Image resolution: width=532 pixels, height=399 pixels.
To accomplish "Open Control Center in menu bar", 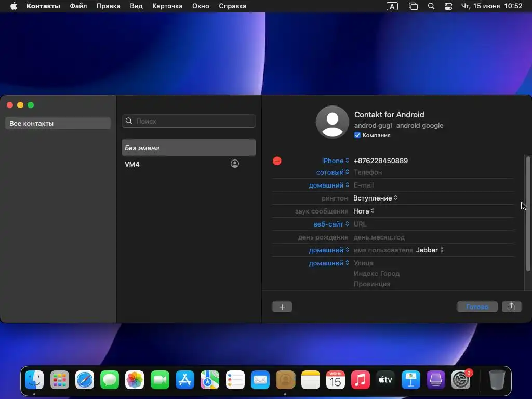I will [x=448, y=6].
